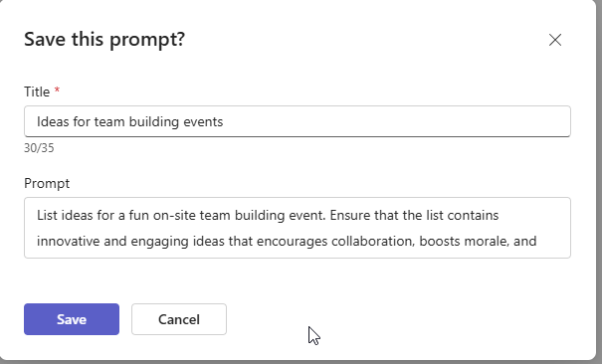The height and width of the screenshot is (364, 602).
Task: Click the Prompt field label
Action: 47,183
